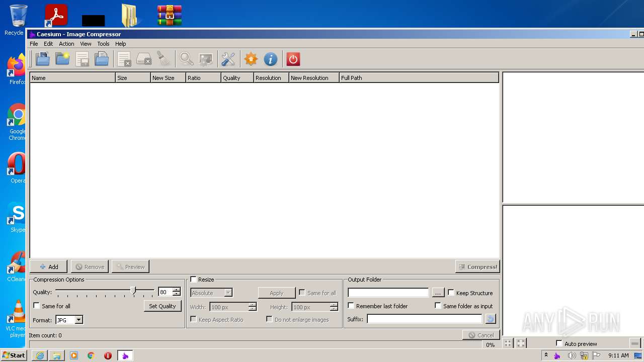Click the Add pictures toolbar icon
The height and width of the screenshot is (362, 644).
[x=43, y=59]
